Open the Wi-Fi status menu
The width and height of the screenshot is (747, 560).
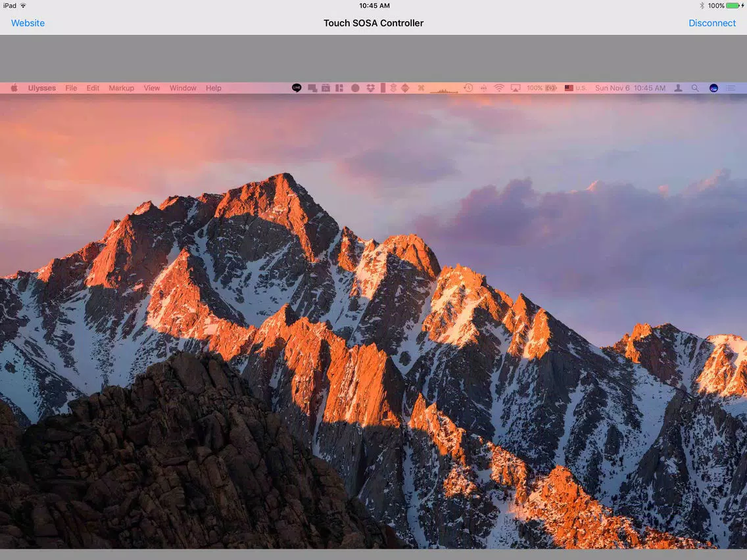tap(499, 88)
